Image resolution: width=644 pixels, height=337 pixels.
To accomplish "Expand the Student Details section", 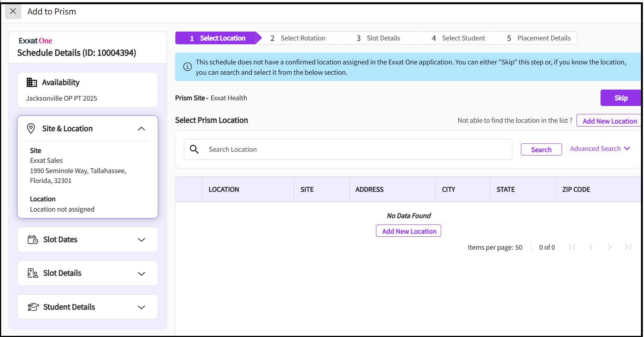I will [141, 307].
